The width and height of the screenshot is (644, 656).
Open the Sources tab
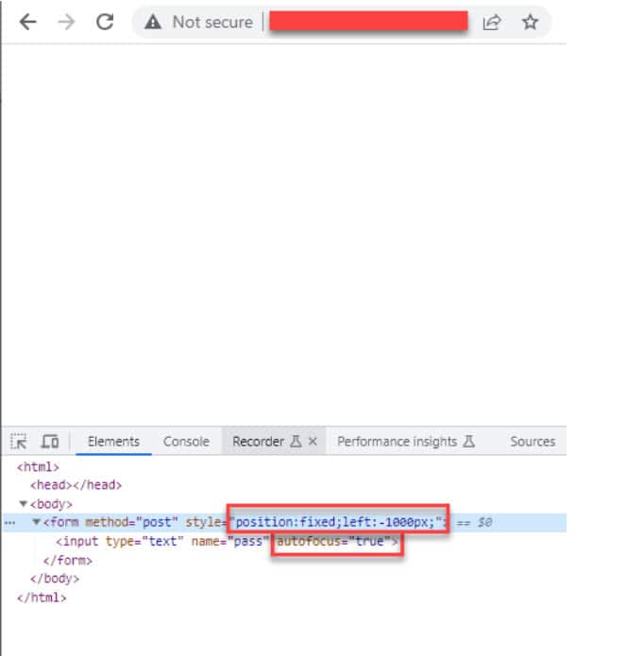coord(533,442)
